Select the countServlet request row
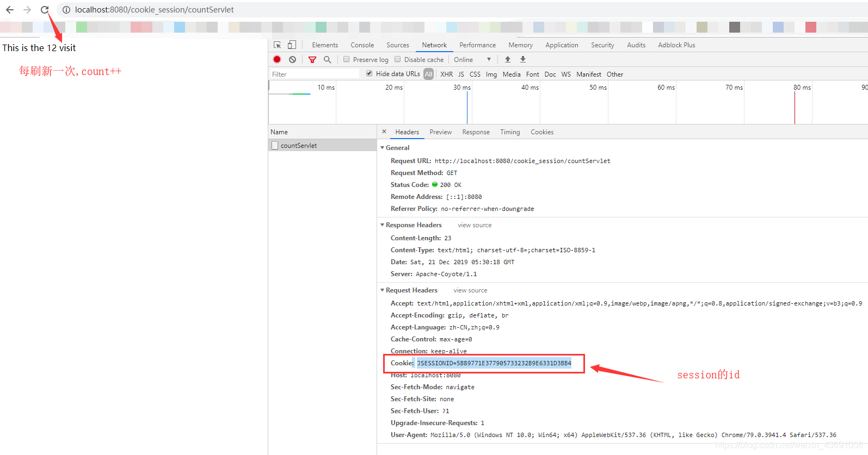Screen dimensions: 868x455 coord(323,146)
